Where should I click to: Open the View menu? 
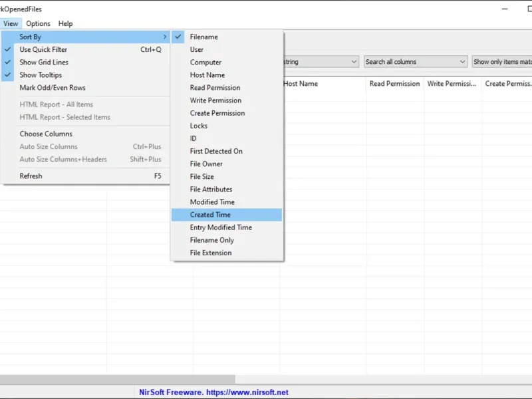(x=11, y=24)
